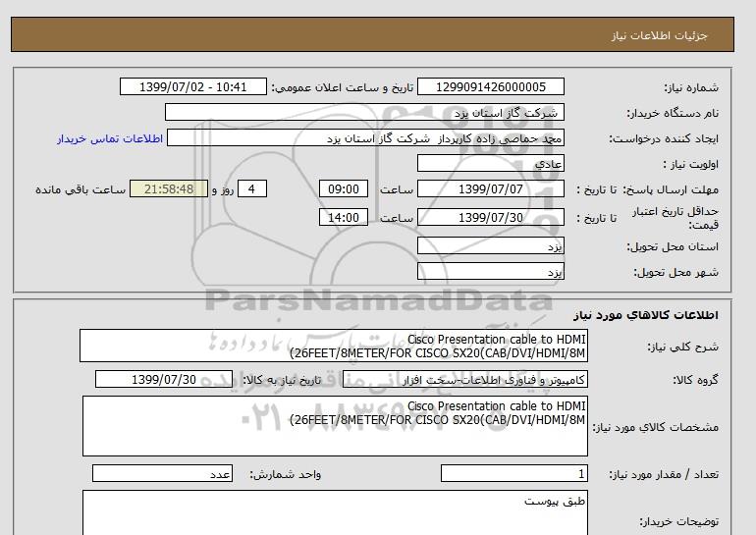
Task: Select the delivery city field یزد
Action: (x=490, y=271)
